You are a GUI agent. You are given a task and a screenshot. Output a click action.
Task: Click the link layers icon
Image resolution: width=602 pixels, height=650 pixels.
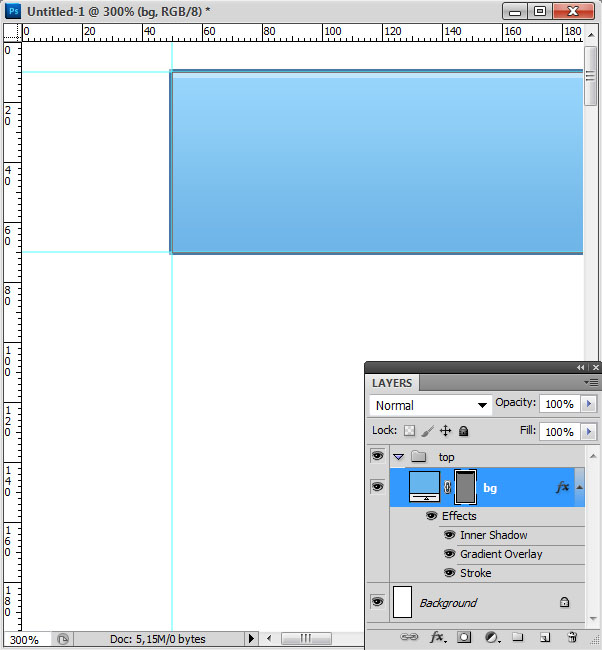coord(409,636)
